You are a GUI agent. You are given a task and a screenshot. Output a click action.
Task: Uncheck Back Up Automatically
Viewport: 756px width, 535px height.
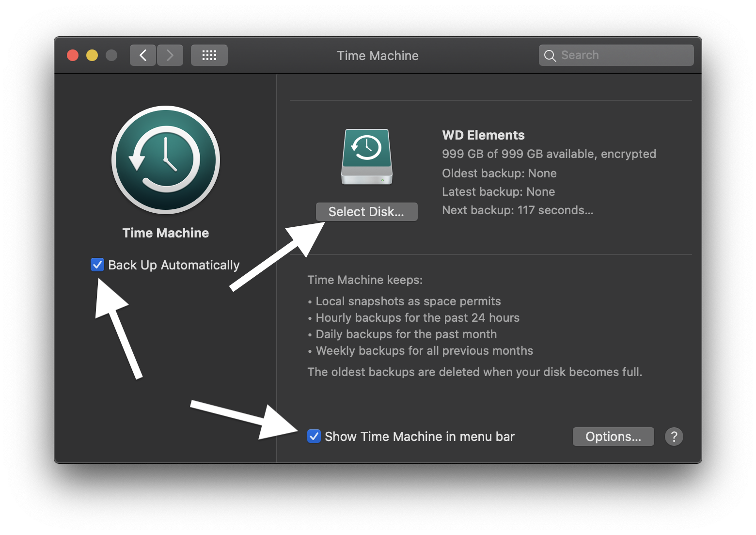(97, 265)
